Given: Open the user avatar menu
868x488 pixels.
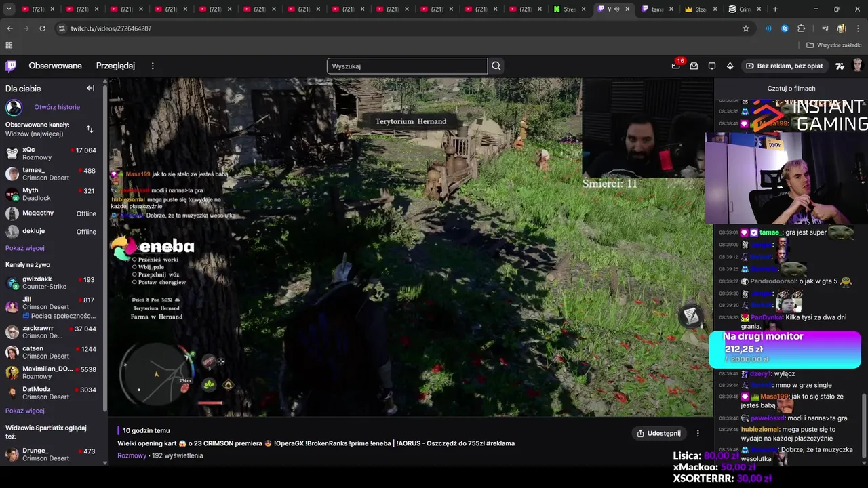Looking at the screenshot, I should [x=857, y=65].
